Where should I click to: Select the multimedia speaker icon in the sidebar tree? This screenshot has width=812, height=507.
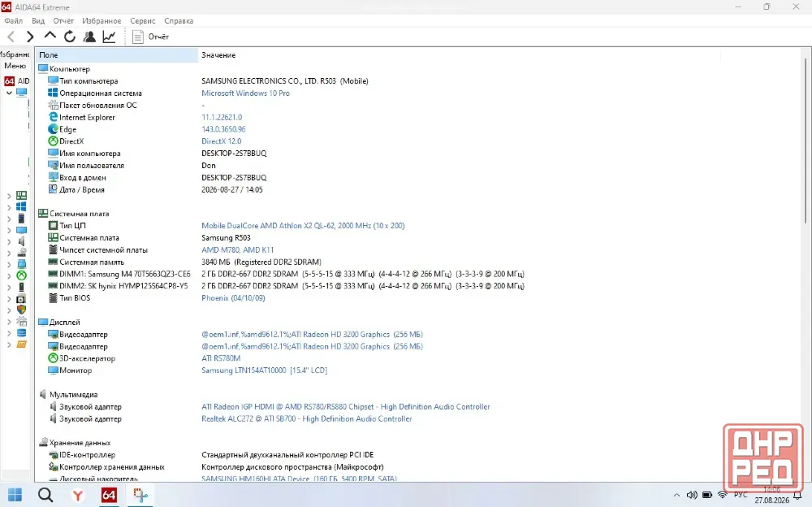[x=21, y=241]
